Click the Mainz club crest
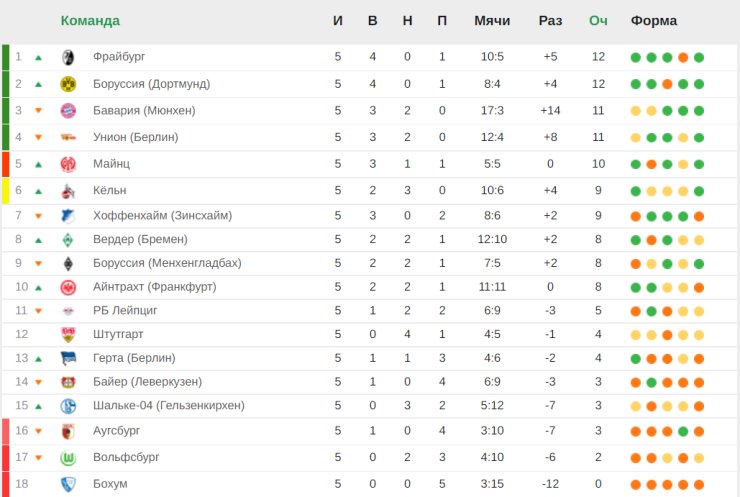 pos(68,164)
